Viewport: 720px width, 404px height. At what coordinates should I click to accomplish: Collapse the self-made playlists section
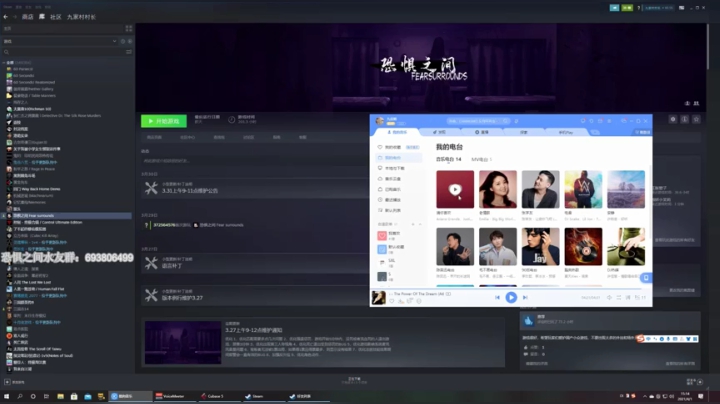419,224
